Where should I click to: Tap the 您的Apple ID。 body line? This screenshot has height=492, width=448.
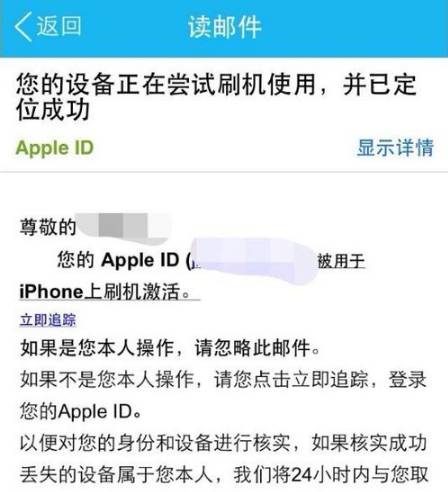click(x=81, y=411)
